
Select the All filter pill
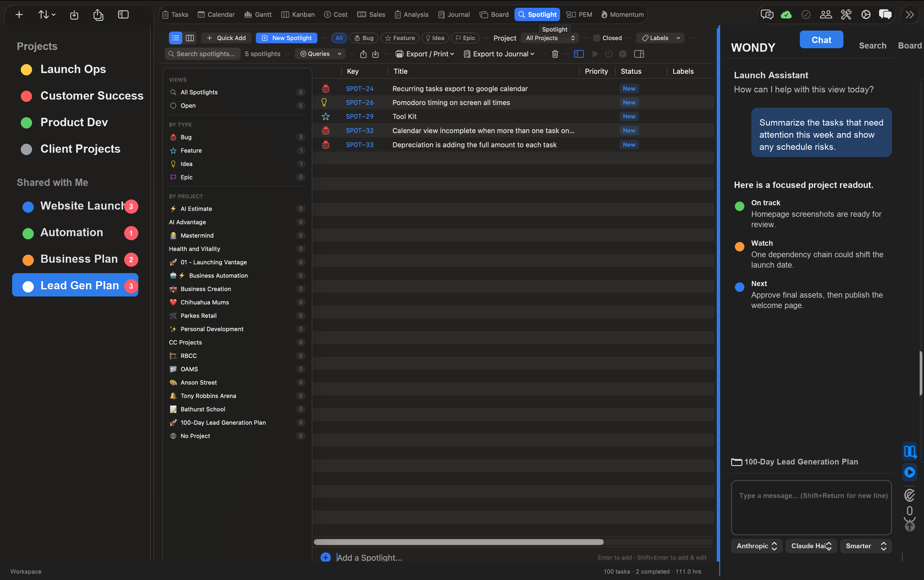339,38
